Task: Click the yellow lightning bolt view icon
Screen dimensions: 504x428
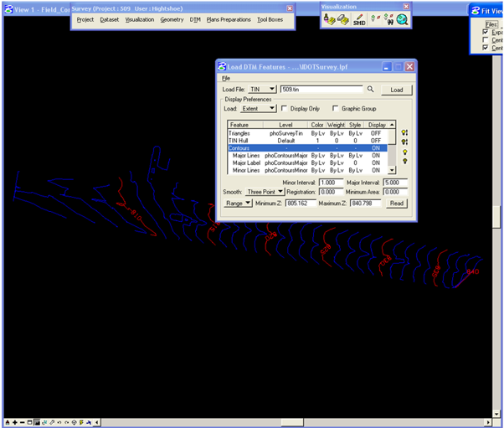Action: click(x=81, y=422)
